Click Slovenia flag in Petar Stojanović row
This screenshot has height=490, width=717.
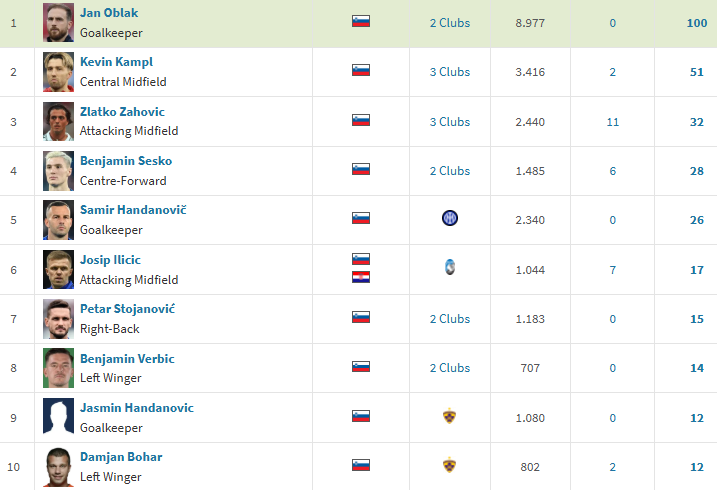pos(361,317)
